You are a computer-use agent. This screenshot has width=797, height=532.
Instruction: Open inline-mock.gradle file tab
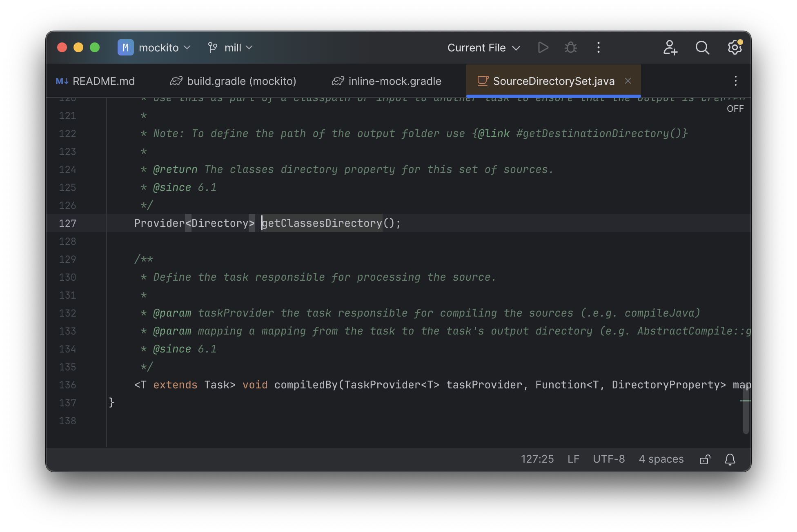point(395,80)
